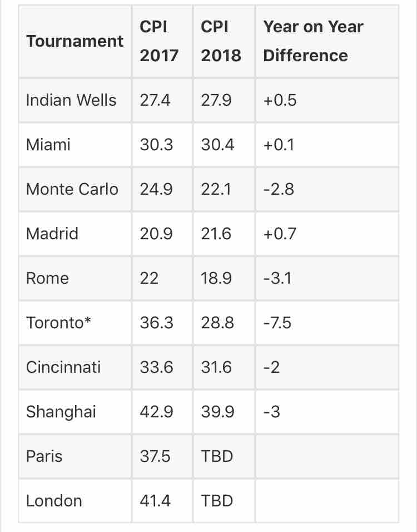Select Shanghai's 39.9 CPI 2018 cell
The height and width of the screenshot is (532, 417).
(224, 412)
